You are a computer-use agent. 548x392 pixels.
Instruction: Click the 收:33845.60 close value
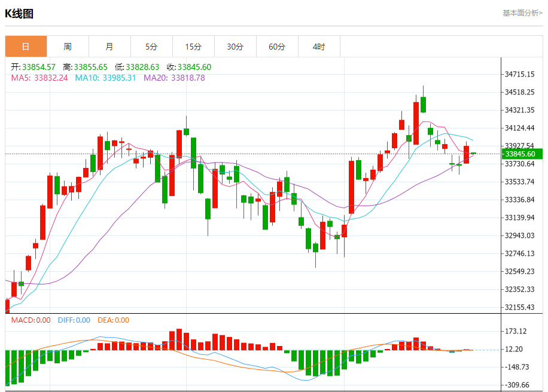click(189, 67)
